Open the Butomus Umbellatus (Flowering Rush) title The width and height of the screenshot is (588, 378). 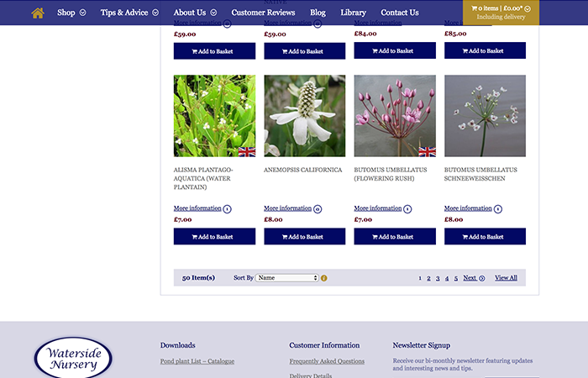pos(391,174)
